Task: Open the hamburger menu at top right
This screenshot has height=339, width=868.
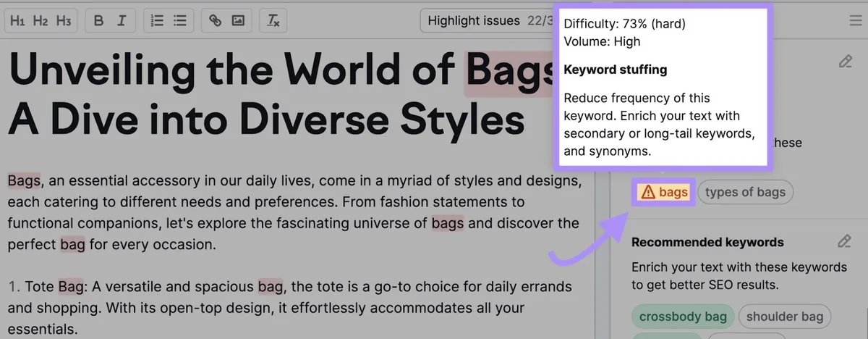Action: click(x=856, y=21)
